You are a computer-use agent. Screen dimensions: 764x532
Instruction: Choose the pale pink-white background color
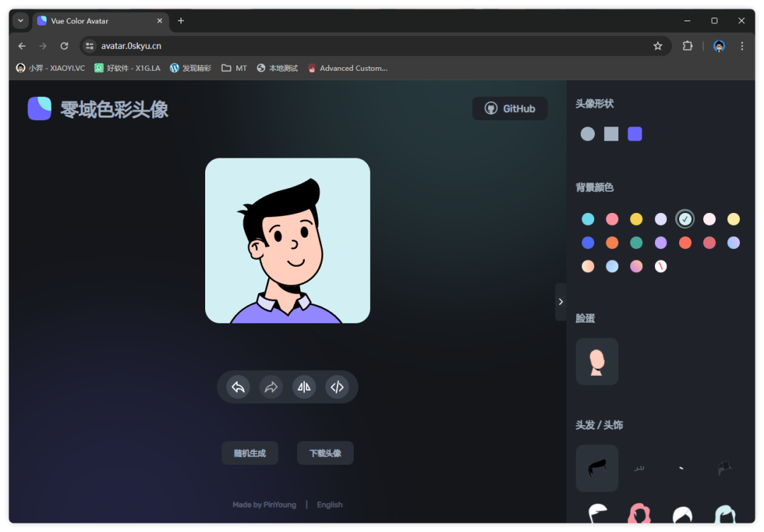(710, 219)
